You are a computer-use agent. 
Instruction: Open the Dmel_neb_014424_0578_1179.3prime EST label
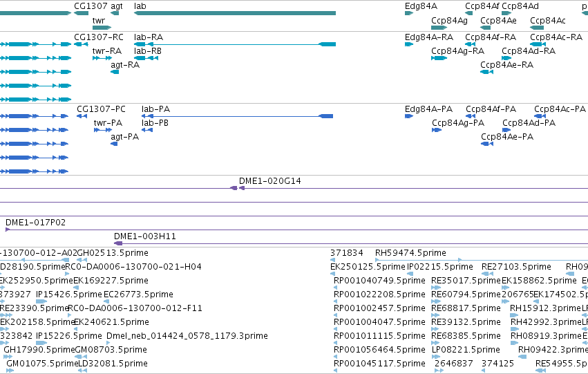pos(187,336)
